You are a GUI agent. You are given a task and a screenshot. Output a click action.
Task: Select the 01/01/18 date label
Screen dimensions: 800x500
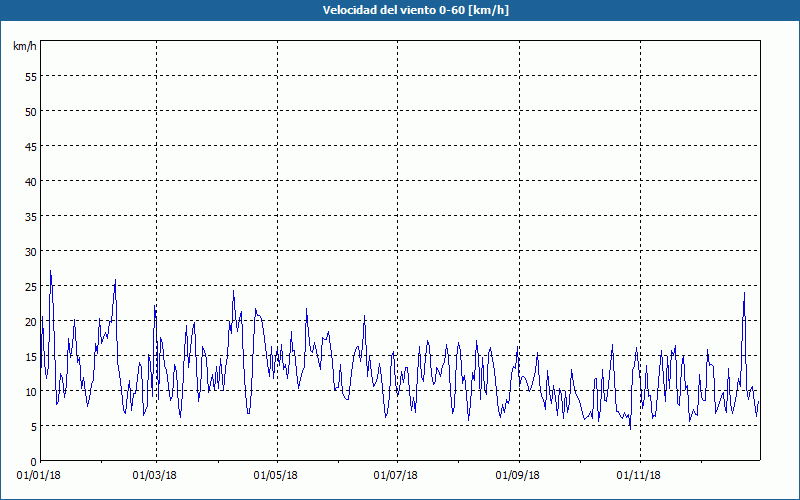pos(38,476)
